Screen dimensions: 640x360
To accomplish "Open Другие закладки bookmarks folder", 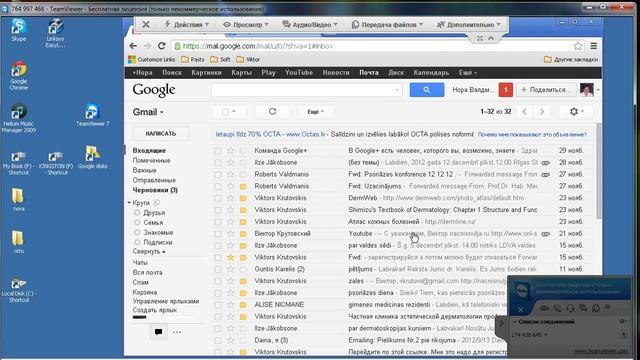I will (571, 60).
